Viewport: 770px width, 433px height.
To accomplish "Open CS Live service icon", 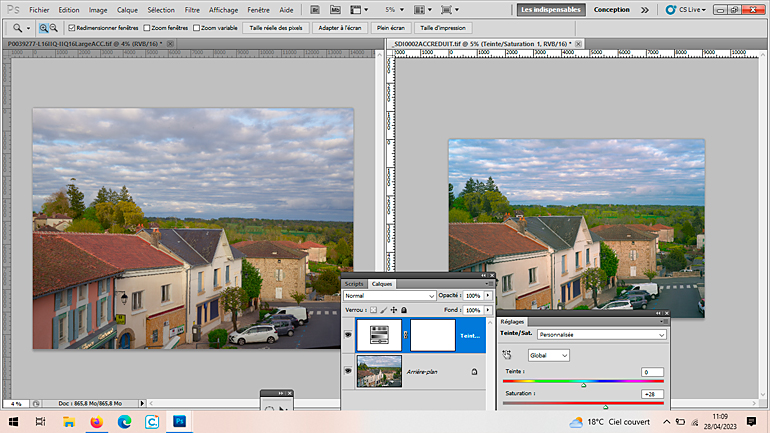I will (670, 10).
